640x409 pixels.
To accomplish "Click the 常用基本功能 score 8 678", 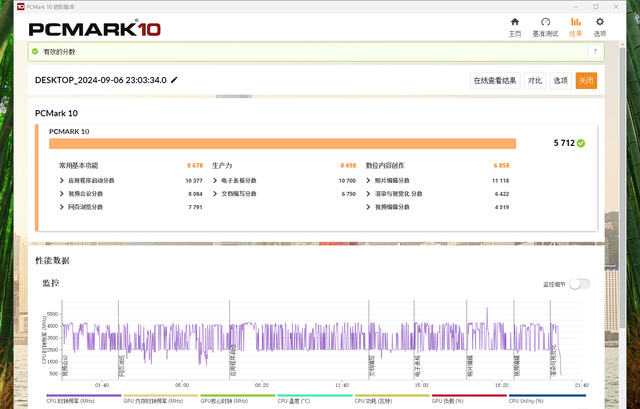I will [195, 165].
